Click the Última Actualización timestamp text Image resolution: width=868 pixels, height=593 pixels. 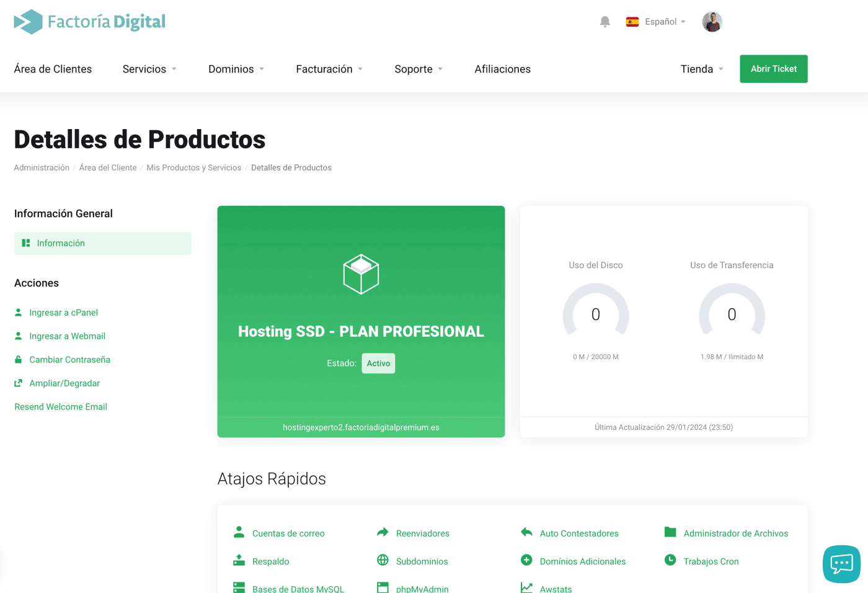(663, 427)
